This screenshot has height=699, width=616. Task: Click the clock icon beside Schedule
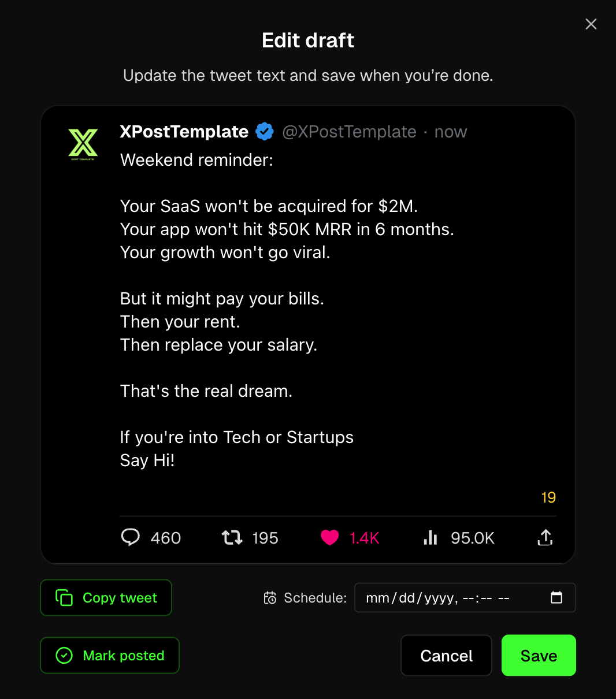pos(270,598)
